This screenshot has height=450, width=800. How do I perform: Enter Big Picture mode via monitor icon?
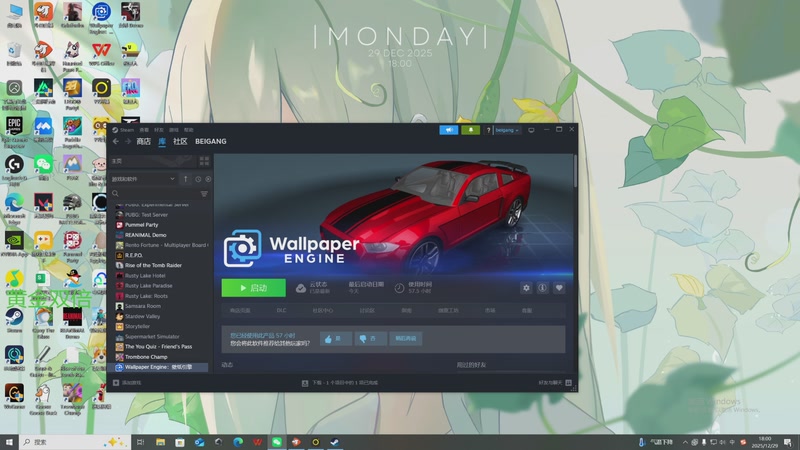(x=531, y=130)
